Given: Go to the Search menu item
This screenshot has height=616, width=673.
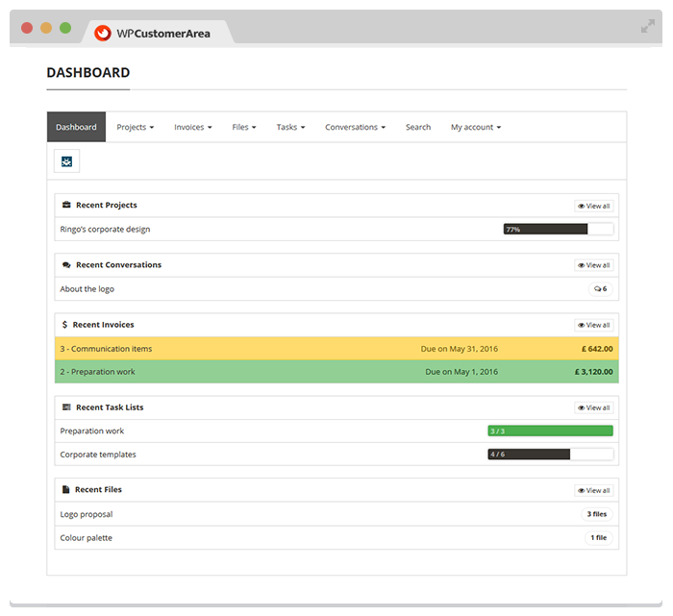Looking at the screenshot, I should 418,127.
